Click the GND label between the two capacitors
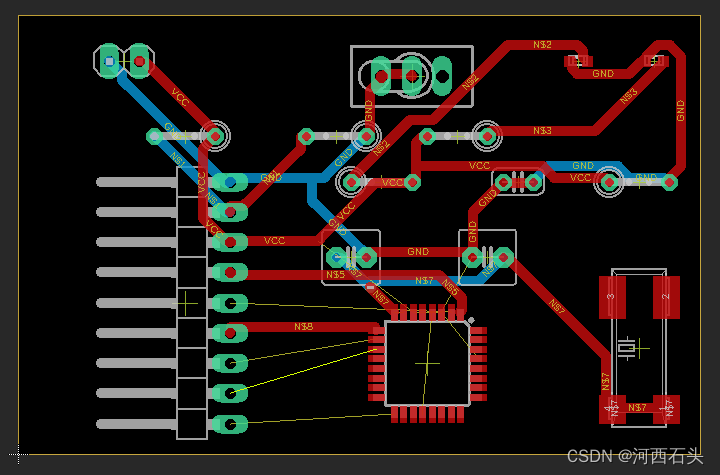The width and height of the screenshot is (720, 475). tap(418, 252)
